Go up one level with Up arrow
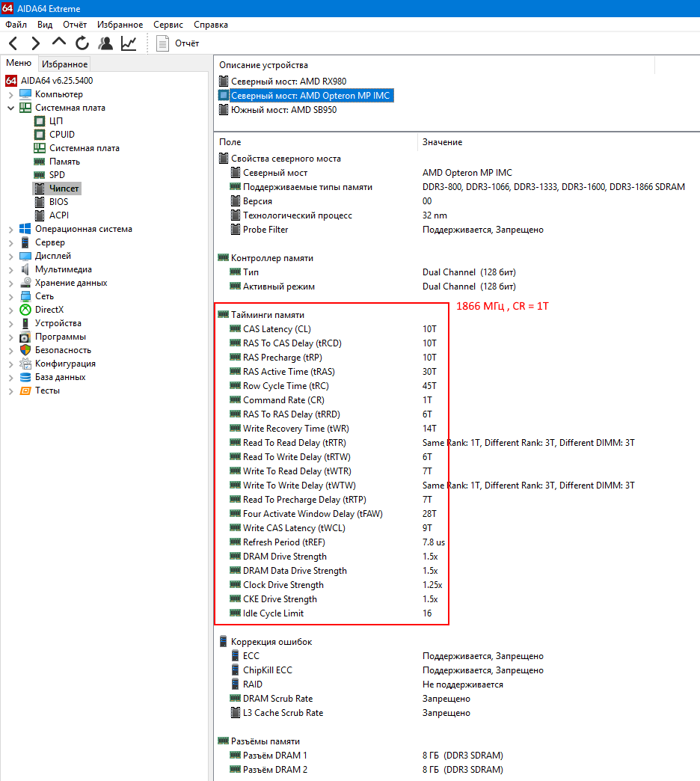700x781 pixels. [59, 43]
